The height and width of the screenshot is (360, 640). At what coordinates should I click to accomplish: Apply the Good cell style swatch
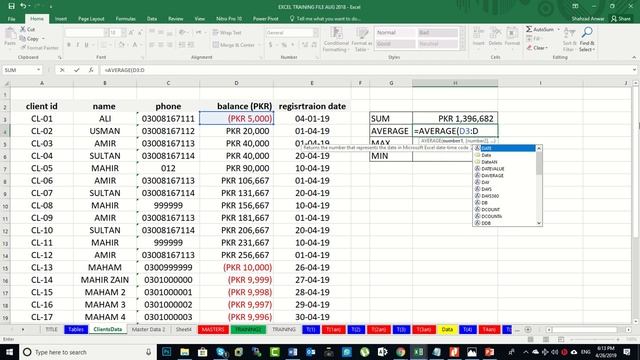(x=395, y=44)
